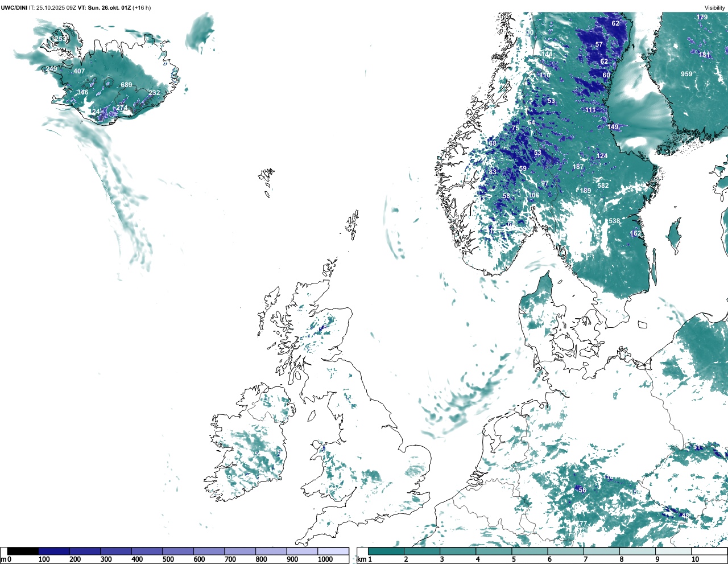Select the 9–10 km lightest legend swatch
The image size is (728, 564).
673,551
